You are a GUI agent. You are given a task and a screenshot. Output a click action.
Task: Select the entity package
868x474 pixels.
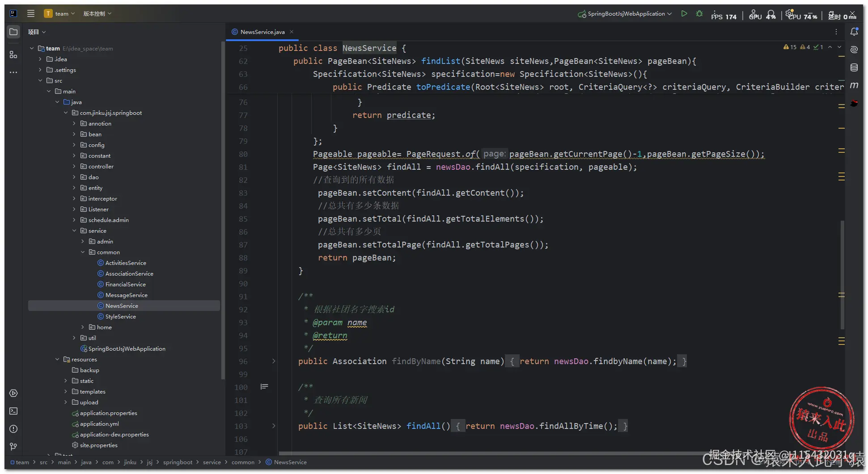point(95,188)
